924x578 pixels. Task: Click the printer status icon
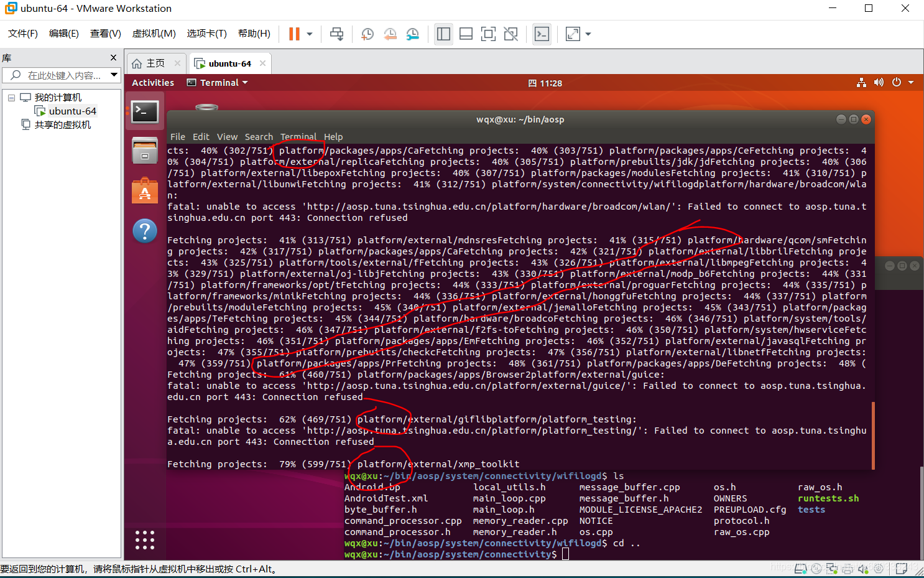[x=848, y=568]
